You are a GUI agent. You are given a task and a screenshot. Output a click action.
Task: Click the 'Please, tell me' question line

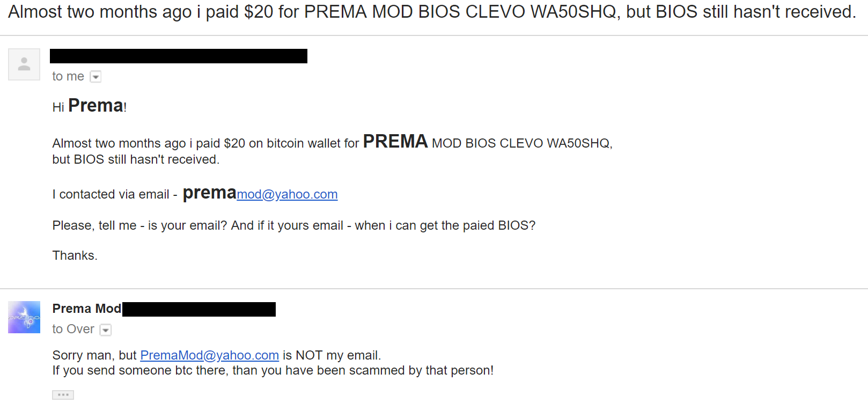[x=293, y=225]
